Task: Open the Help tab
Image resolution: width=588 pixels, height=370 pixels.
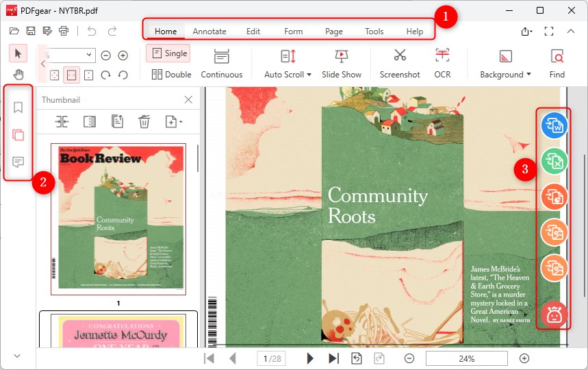Action: (x=415, y=32)
